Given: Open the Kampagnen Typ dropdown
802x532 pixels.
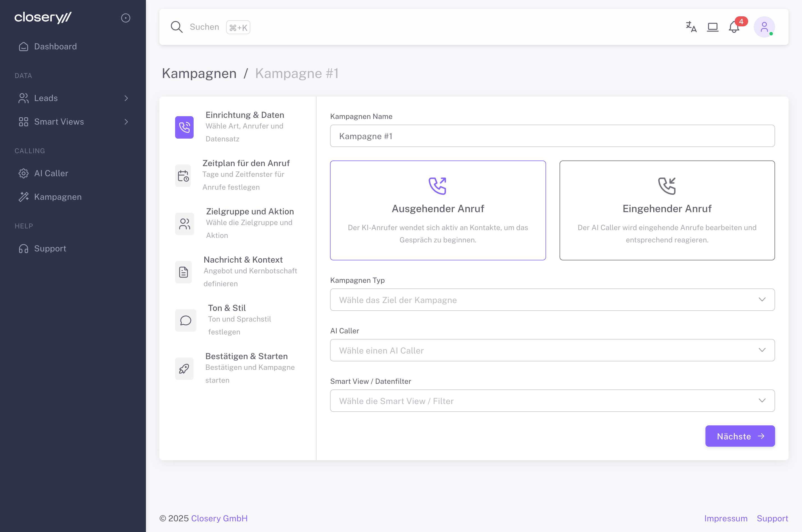Looking at the screenshot, I should coord(552,300).
